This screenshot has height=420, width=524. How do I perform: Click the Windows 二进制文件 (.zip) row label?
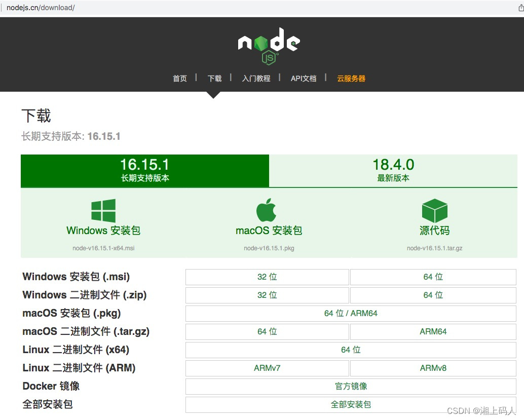point(84,295)
